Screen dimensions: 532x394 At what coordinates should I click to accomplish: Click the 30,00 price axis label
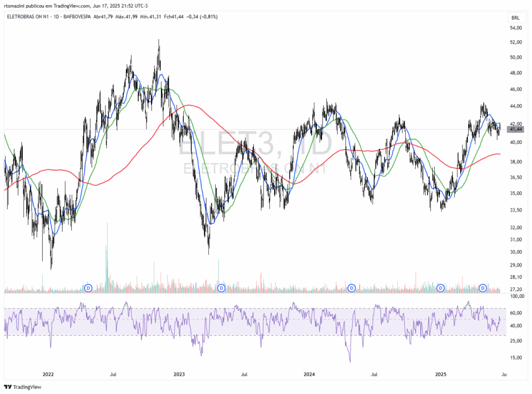point(516,253)
